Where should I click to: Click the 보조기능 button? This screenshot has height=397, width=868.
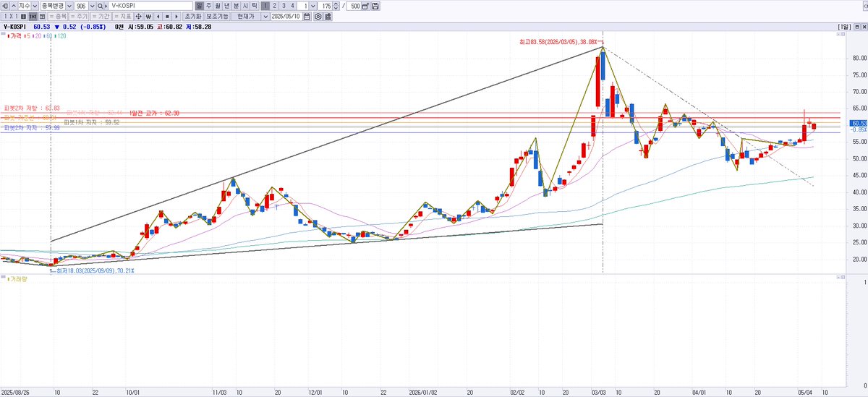pos(217,16)
